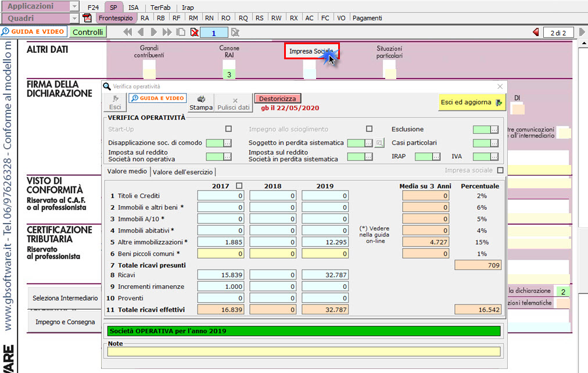
Task: Open the Imposta sul reddito Società non operativa selector
Action: (228, 156)
